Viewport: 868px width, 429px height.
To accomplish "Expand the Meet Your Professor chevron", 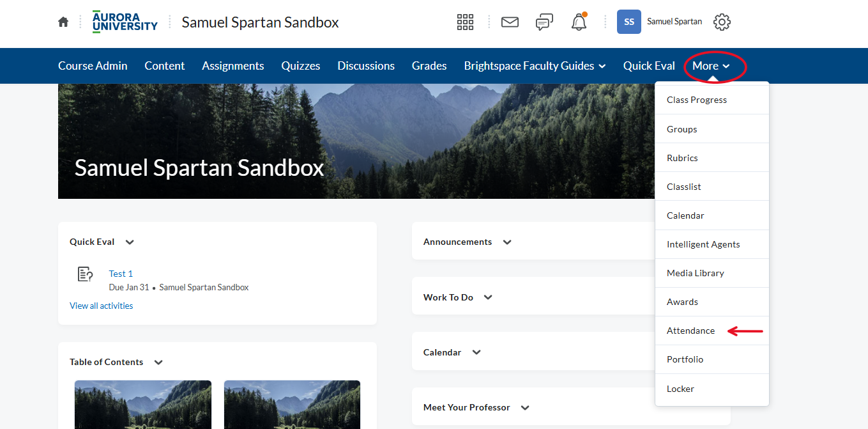I will (x=525, y=407).
